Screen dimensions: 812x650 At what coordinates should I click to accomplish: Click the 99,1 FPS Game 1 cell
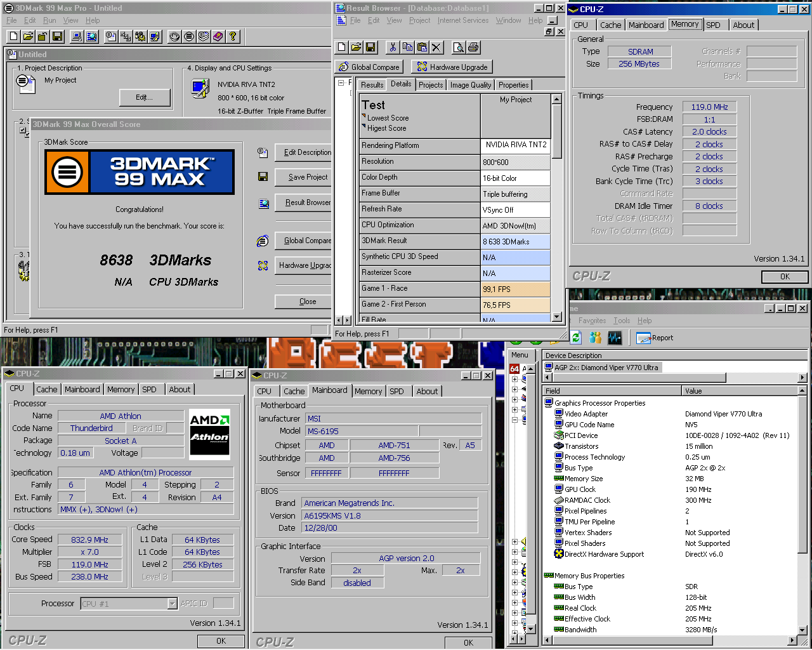[515, 289]
